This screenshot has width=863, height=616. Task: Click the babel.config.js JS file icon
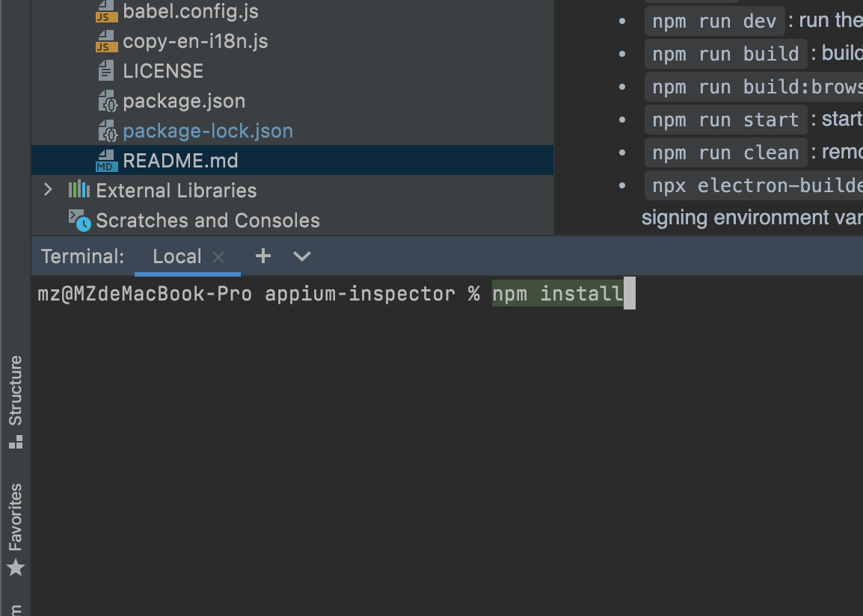click(x=106, y=11)
